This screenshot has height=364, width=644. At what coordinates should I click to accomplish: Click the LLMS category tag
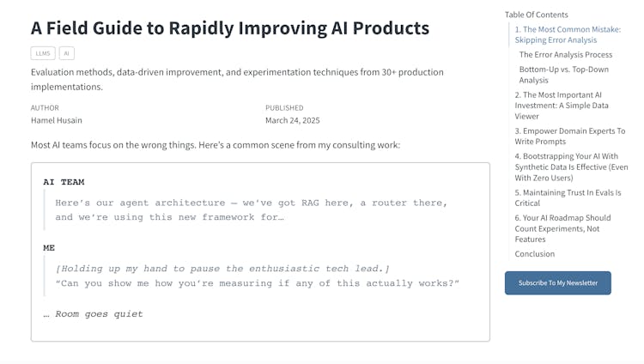coord(42,53)
